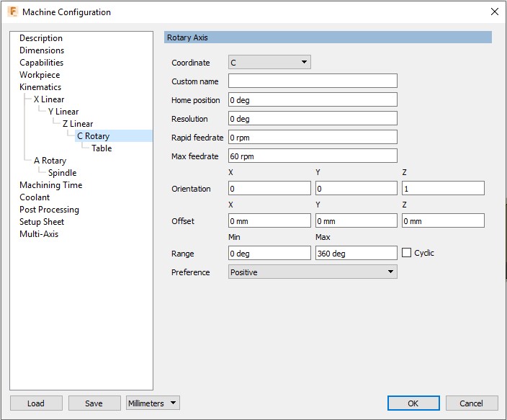
Task: Choose the Table node in Kinematics
Action: coord(102,148)
